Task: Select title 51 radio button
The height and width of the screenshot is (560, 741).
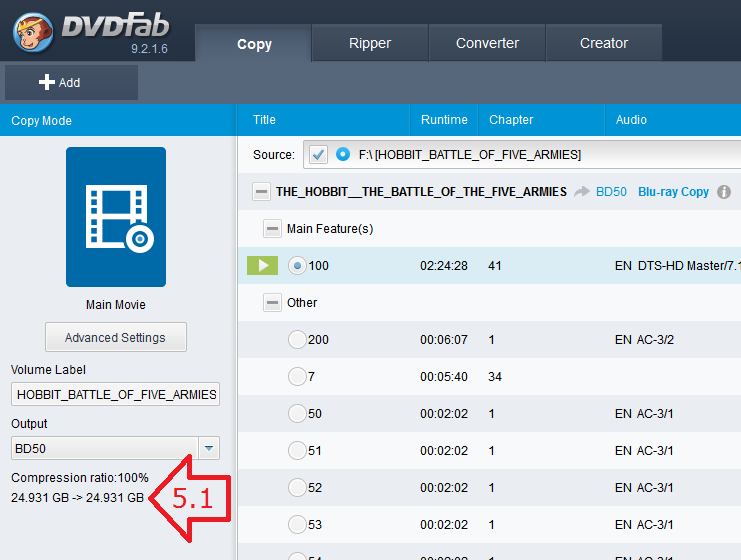Action: pos(297,450)
